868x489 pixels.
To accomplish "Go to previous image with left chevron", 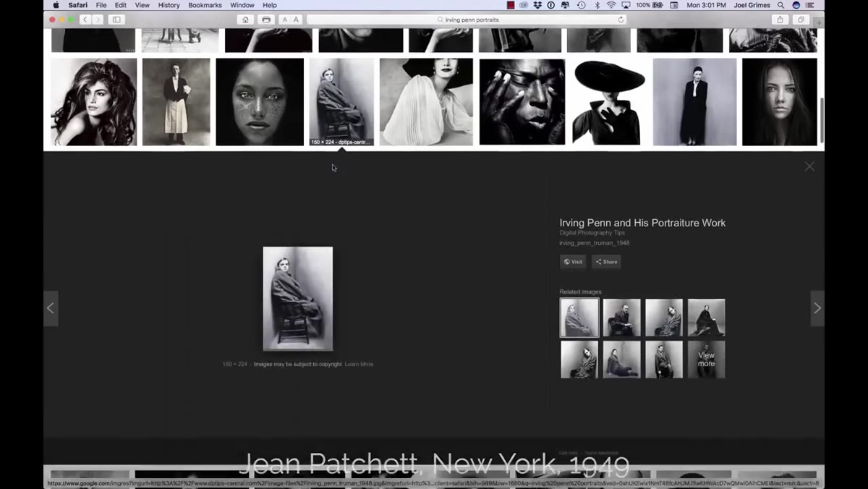I will (51, 308).
